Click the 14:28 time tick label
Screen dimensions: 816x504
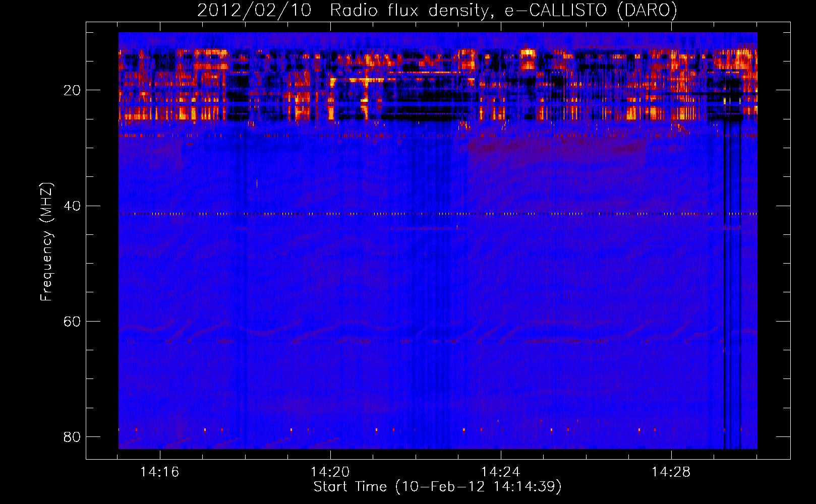671,472
